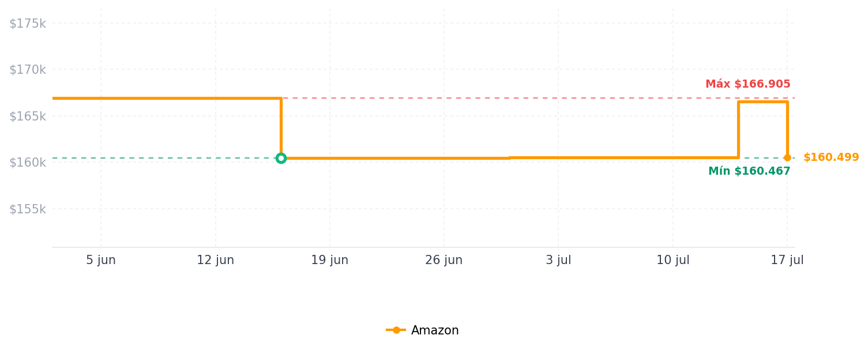Select the 19 jun axis label
The image size is (868, 350).
click(330, 260)
